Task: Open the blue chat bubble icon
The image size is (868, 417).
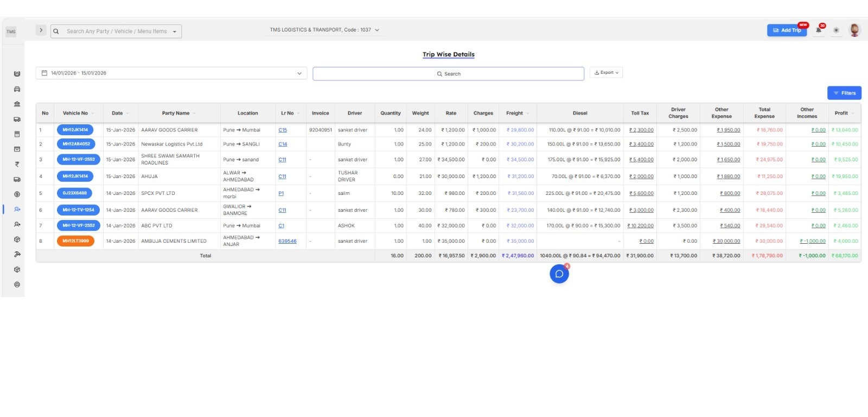Action: [559, 274]
